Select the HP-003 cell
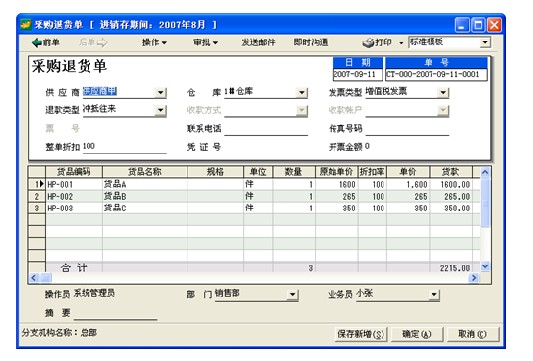The width and height of the screenshot is (533, 361). 74,208
